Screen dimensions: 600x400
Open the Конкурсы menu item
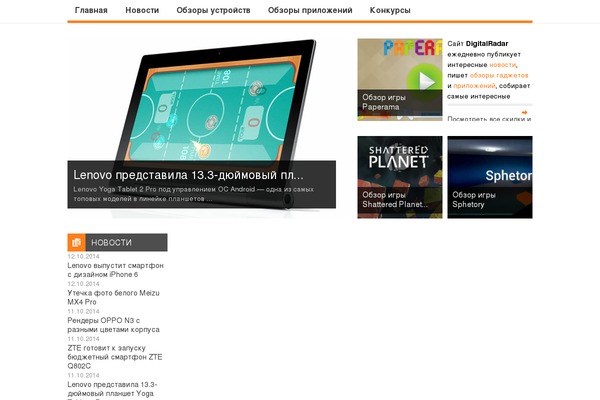pyautogui.click(x=390, y=10)
